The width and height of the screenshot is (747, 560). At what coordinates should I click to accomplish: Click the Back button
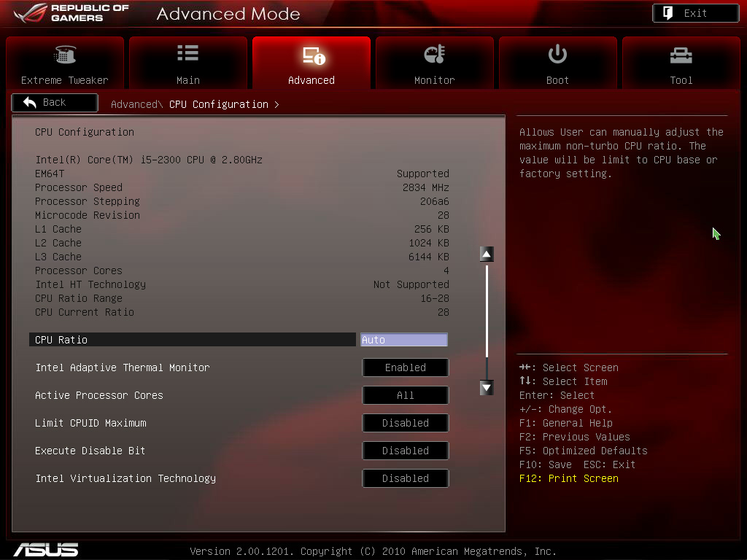click(x=55, y=103)
